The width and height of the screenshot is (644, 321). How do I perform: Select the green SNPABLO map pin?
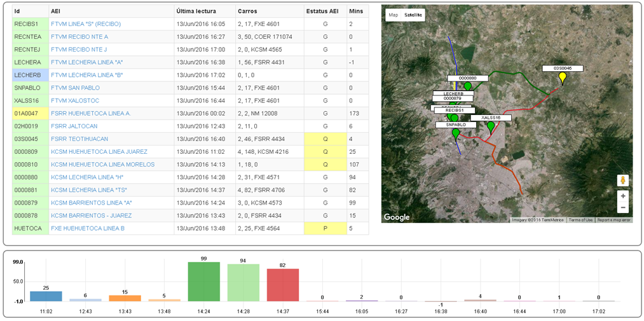pyautogui.click(x=455, y=134)
